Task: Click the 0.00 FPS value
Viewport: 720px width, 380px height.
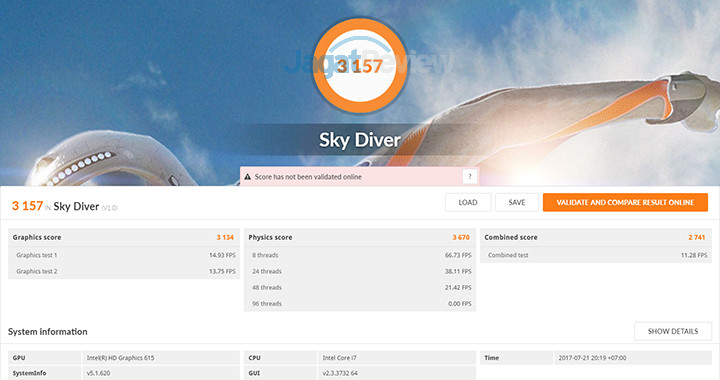Action: pyautogui.click(x=460, y=303)
